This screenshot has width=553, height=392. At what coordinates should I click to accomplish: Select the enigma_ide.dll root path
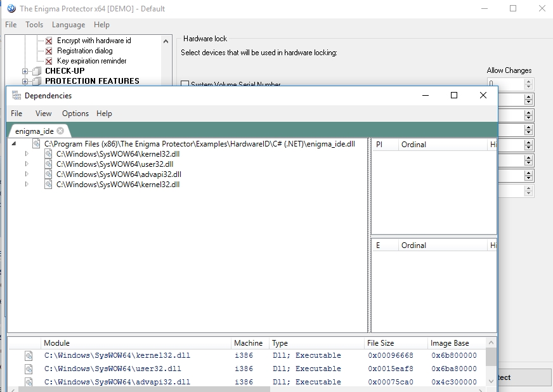tap(200, 143)
